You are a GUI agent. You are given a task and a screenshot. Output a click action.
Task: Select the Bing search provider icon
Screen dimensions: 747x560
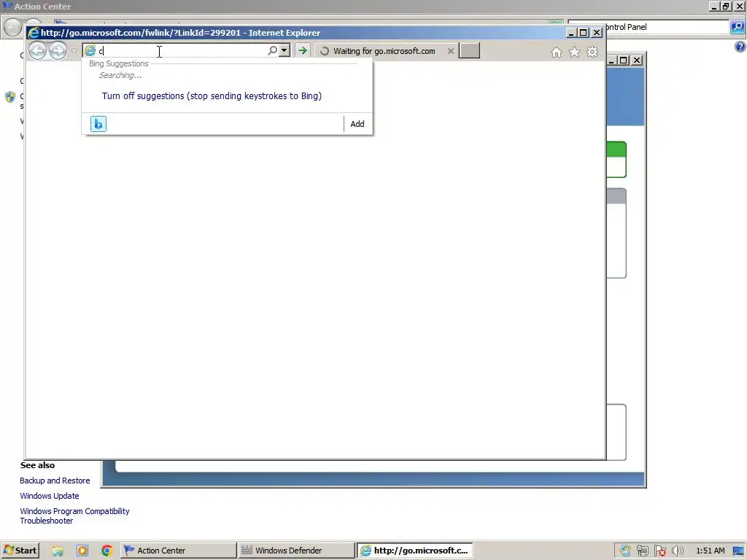pos(98,124)
